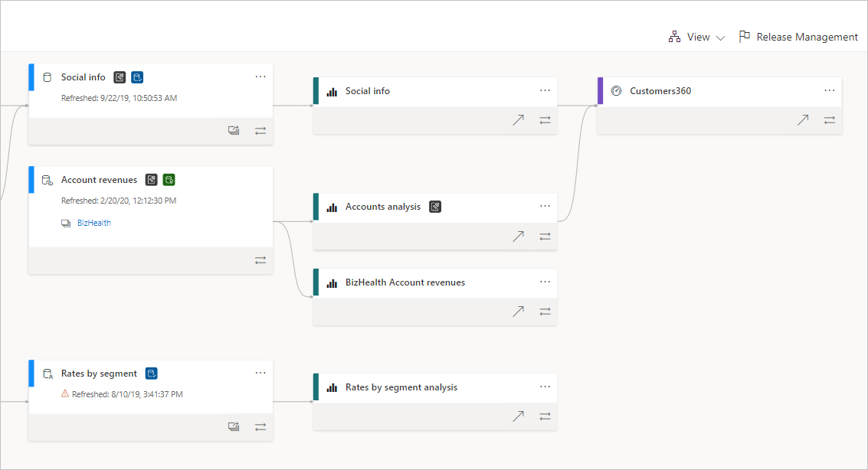The height and width of the screenshot is (470, 868).
Task: Toggle lineage highlighting on BizHealth Account revenues
Action: [x=545, y=312]
